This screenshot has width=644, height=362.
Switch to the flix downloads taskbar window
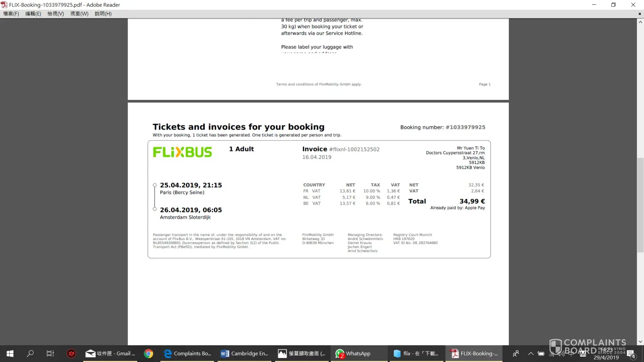(x=416, y=354)
